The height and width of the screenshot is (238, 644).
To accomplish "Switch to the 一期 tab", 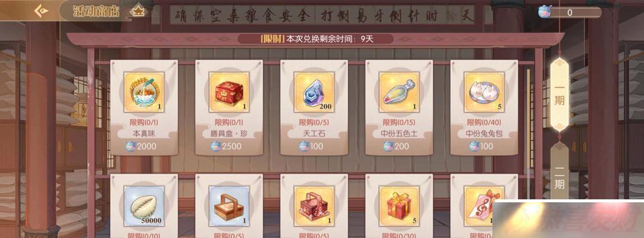I will point(560,95).
